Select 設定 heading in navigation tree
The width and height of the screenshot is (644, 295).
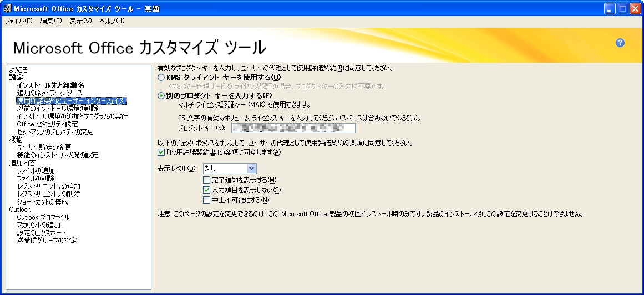(x=17, y=78)
